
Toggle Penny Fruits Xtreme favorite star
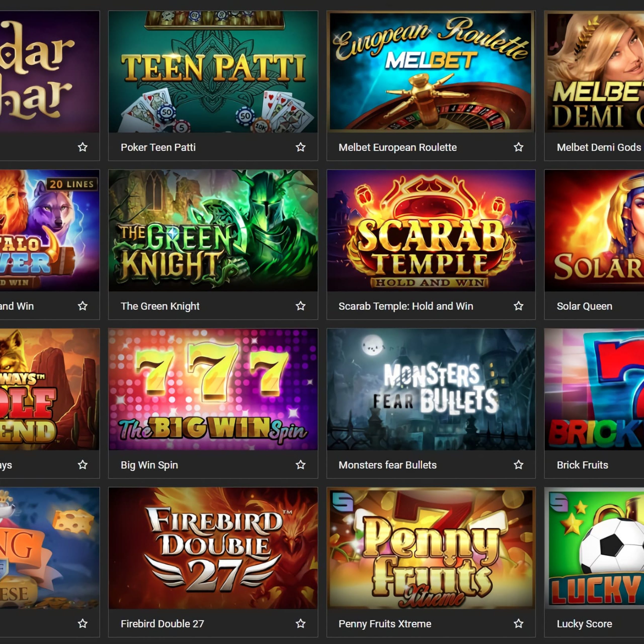point(518,623)
